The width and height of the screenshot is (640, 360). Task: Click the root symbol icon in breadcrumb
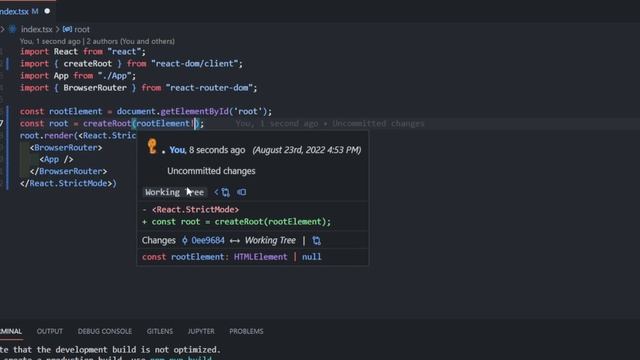(x=67, y=29)
